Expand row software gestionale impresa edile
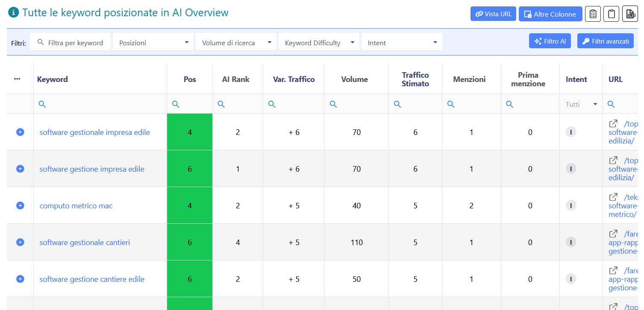This screenshot has height=310, width=644. (x=20, y=132)
